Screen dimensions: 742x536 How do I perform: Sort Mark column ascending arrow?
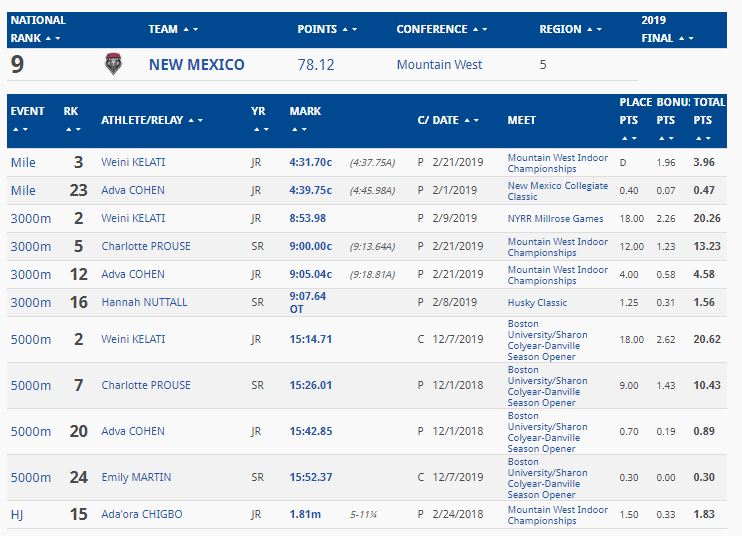[295, 129]
